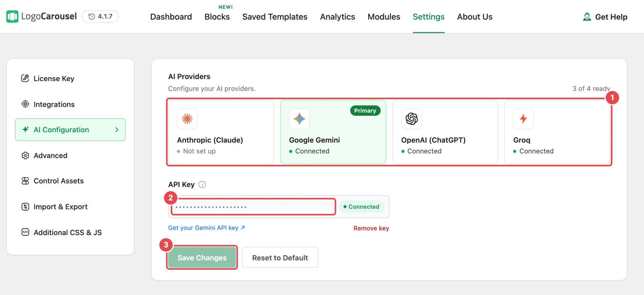The height and width of the screenshot is (295, 644).
Task: Click the '3 of 4 ready' text
Action: [591, 88]
